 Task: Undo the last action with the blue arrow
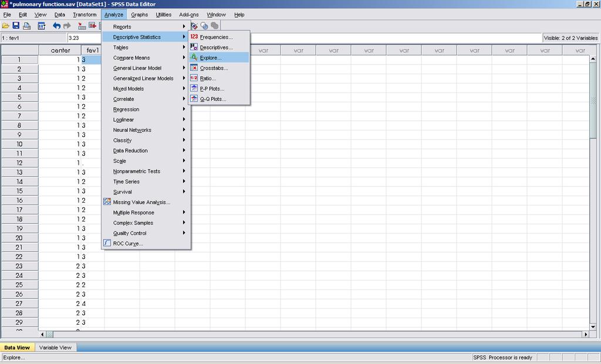pyautogui.click(x=57, y=26)
